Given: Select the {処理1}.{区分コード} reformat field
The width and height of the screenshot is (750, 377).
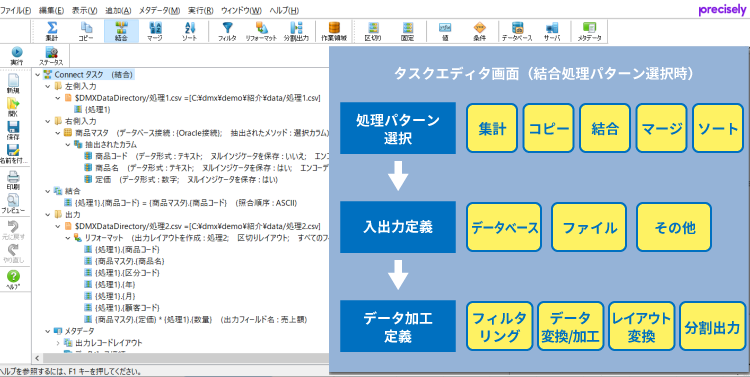Looking at the screenshot, I should pyautogui.click(x=121, y=273).
